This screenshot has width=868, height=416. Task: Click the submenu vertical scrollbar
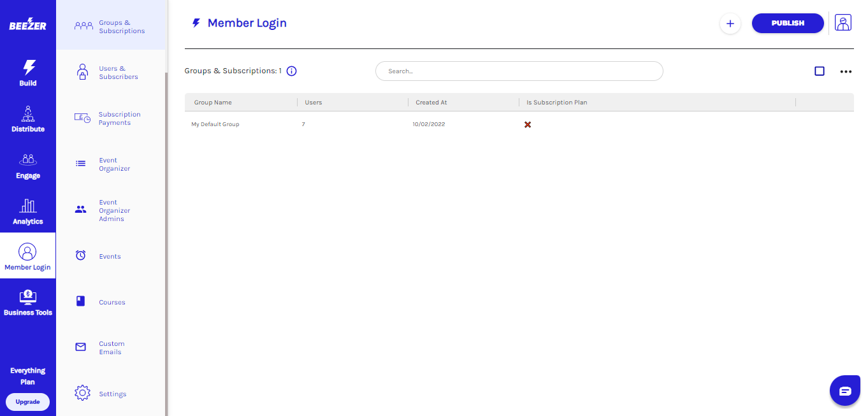166,242
